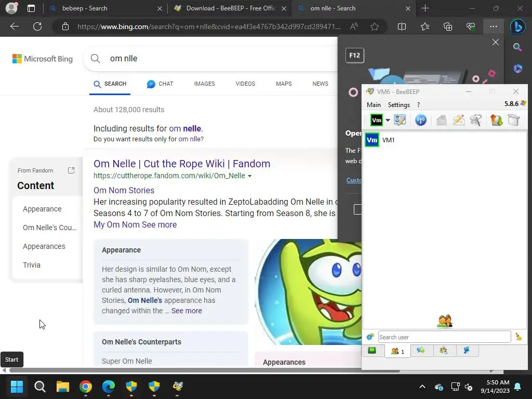532x399 pixels.
Task: Click the 'om nelle' suggested results link
Action: coord(185,129)
